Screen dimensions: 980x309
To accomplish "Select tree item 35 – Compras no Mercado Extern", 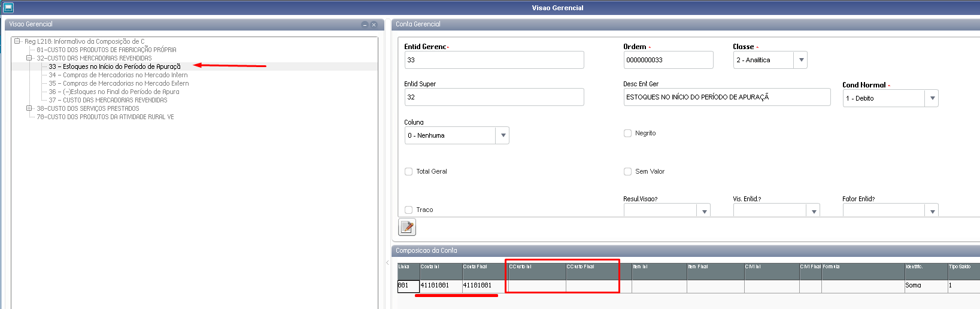I will pyautogui.click(x=119, y=83).
